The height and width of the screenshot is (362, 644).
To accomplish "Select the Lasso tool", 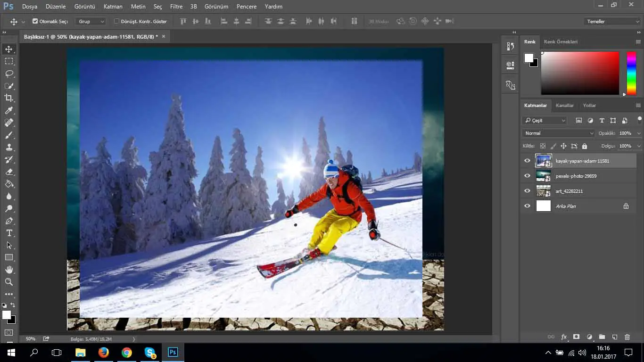I will pos(9,74).
